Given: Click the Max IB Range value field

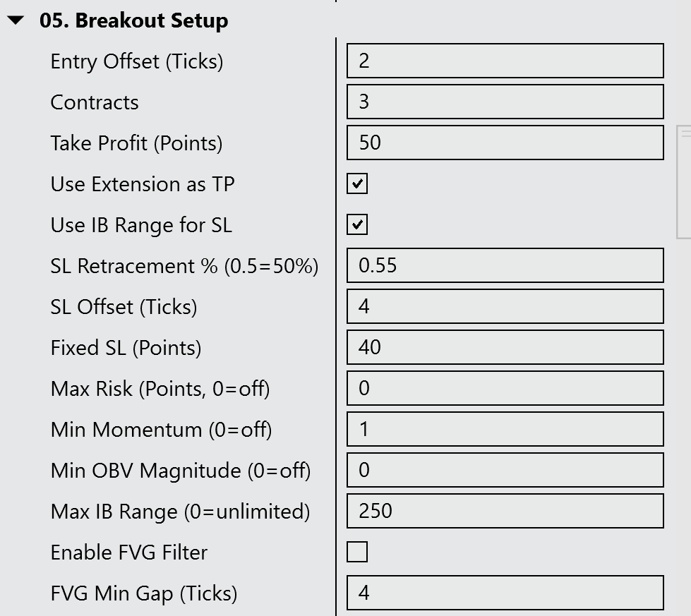Looking at the screenshot, I should pyautogui.click(x=505, y=512).
